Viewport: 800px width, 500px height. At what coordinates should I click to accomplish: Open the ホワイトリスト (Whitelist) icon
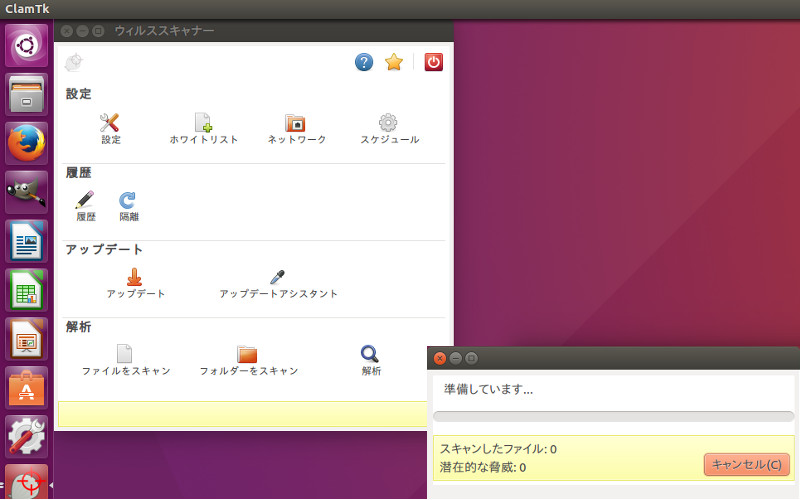pos(203,123)
